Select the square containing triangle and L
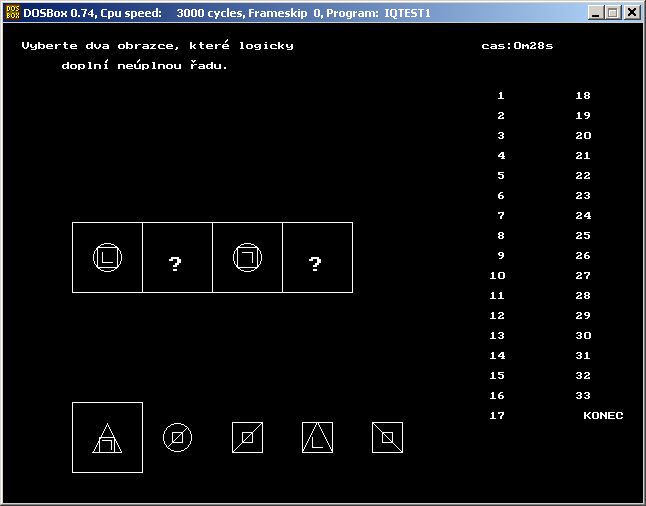Viewport: 646px width, 506px height. 317,437
